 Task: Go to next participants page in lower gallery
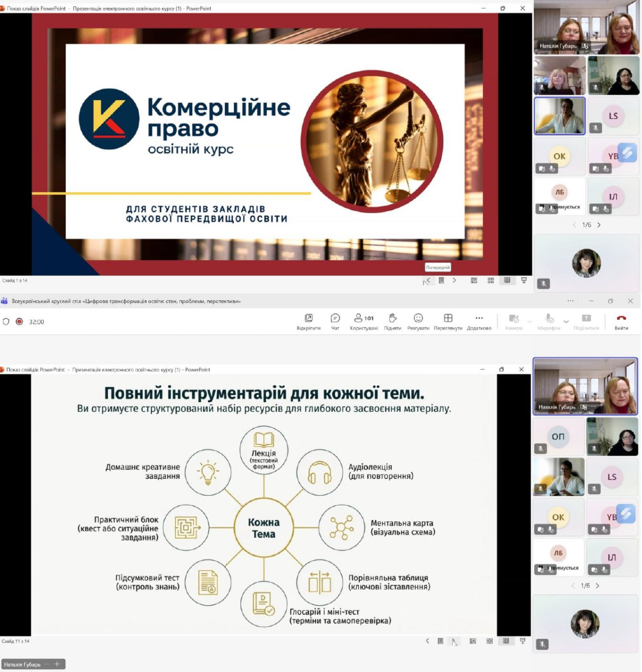[x=597, y=585]
